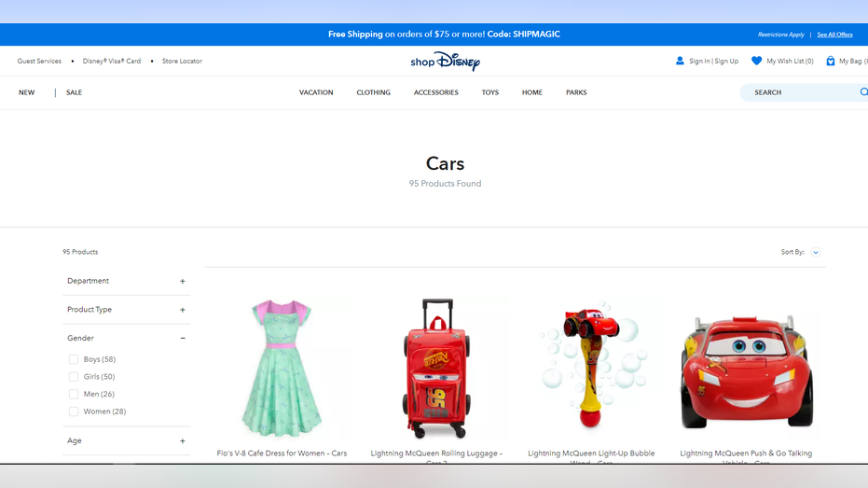Click the shopping bag icon
The height and width of the screenshot is (488, 868).
click(831, 61)
